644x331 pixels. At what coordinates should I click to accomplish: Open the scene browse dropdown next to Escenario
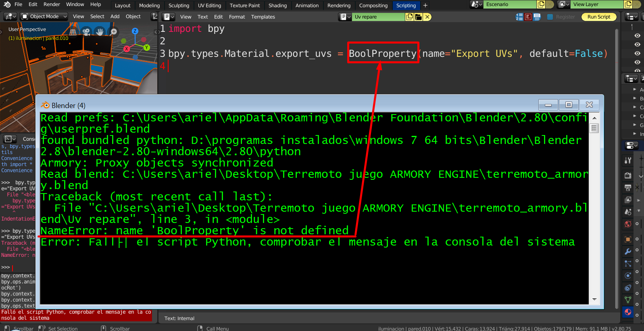click(477, 4)
